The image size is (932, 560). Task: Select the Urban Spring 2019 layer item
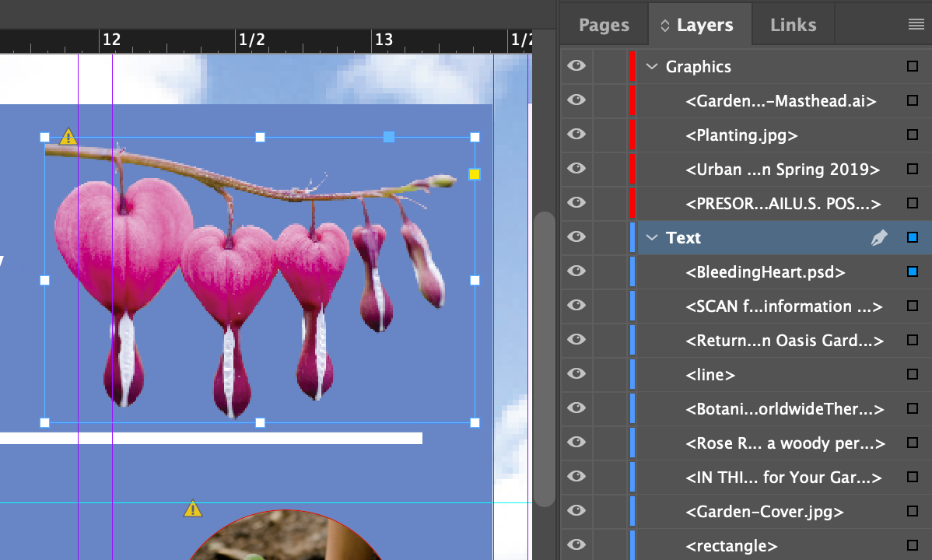pyautogui.click(x=782, y=170)
